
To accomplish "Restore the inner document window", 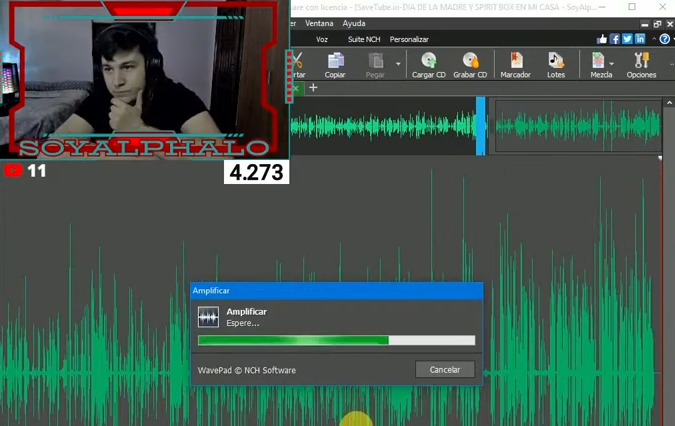I will click(657, 24).
